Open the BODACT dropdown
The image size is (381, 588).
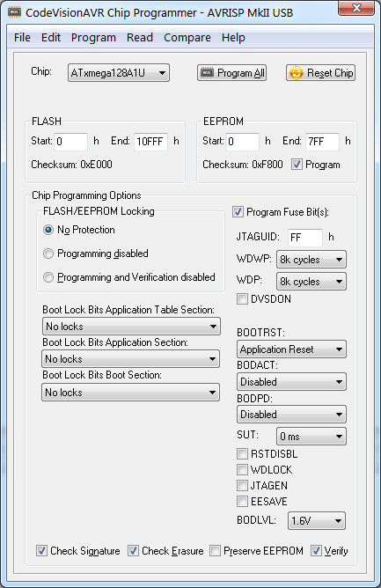291,382
